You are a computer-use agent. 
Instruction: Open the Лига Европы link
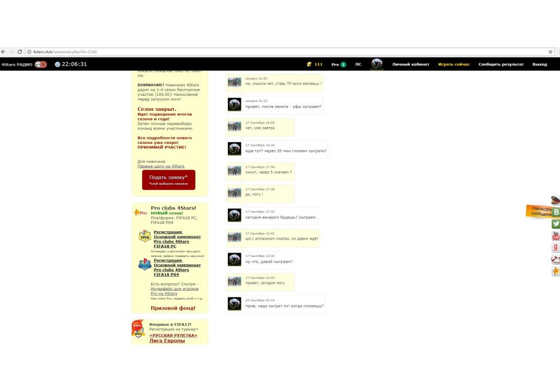coord(167,340)
